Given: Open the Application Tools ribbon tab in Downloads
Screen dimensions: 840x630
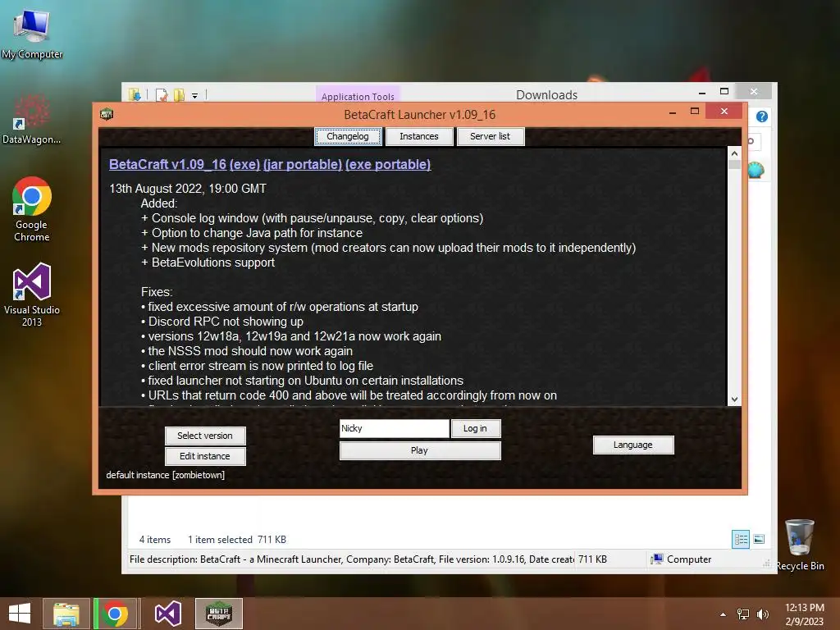Looking at the screenshot, I should coord(358,95).
